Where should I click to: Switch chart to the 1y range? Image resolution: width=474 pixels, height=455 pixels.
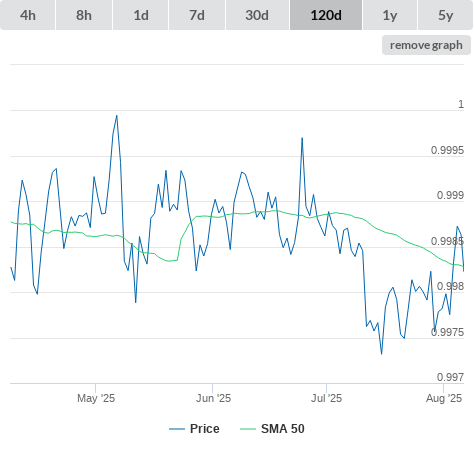[x=390, y=15]
